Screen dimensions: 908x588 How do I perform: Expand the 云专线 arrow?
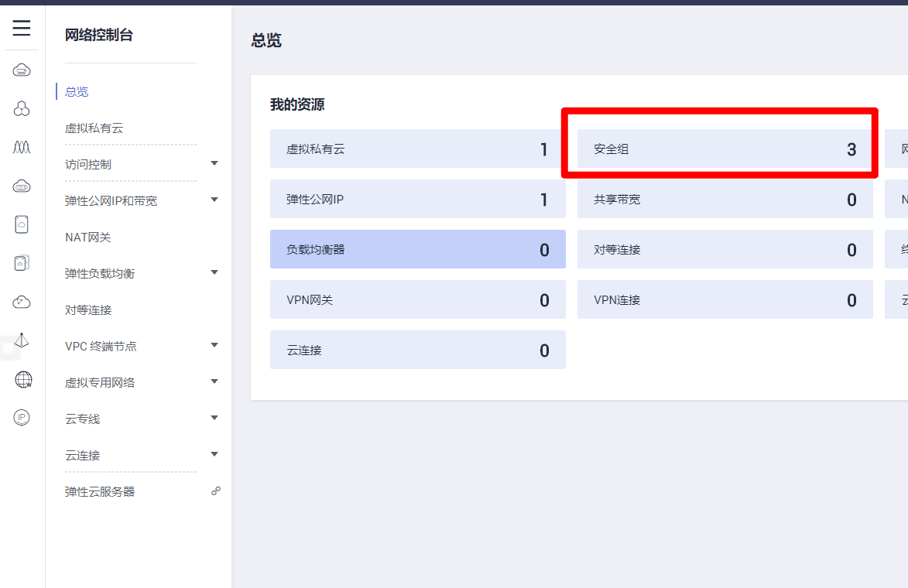tap(214, 419)
